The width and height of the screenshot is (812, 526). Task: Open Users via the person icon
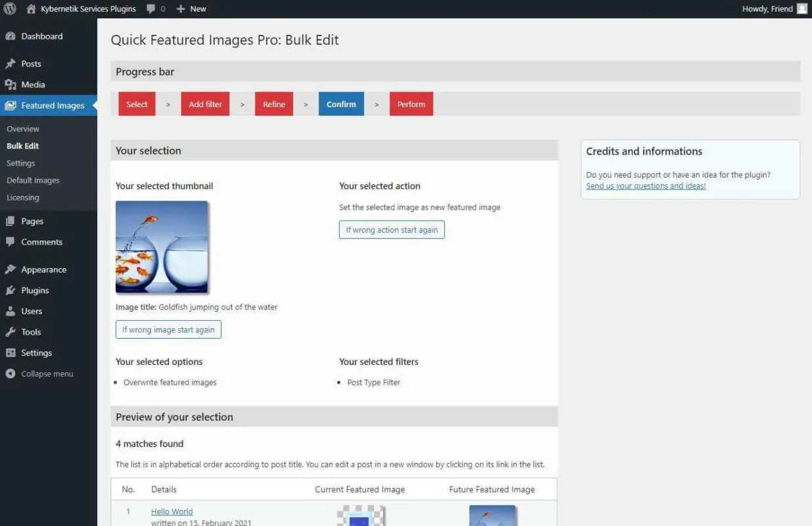point(11,310)
